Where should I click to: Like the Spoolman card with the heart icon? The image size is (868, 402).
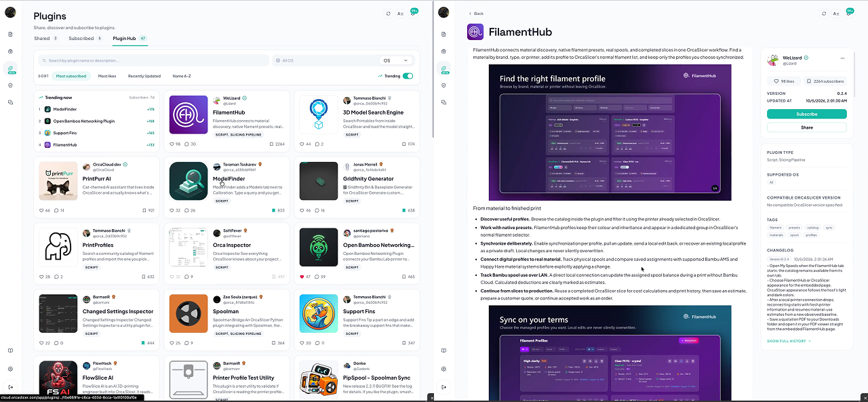tap(172, 343)
